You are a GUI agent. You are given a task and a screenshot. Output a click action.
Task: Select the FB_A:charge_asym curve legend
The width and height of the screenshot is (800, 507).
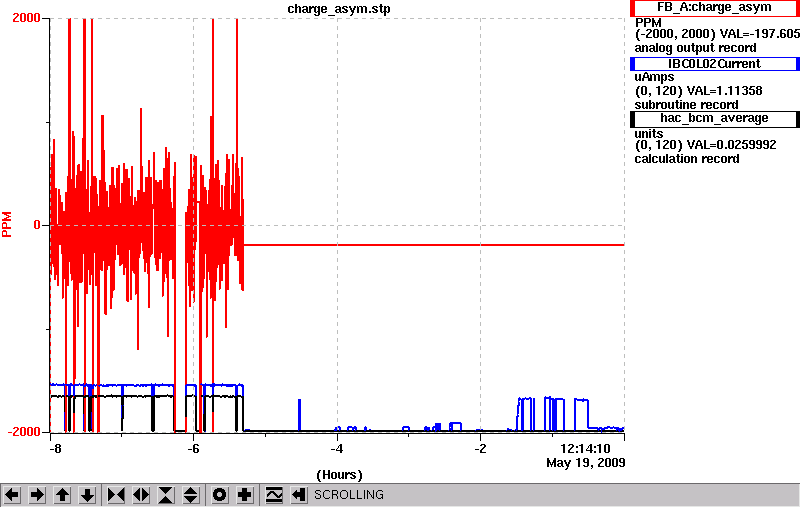tap(715, 8)
